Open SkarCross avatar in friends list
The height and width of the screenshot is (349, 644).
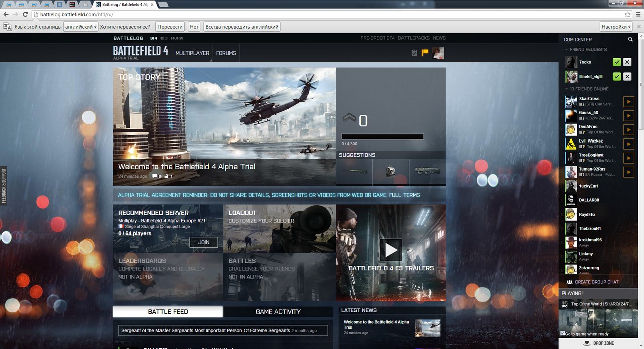point(571,102)
